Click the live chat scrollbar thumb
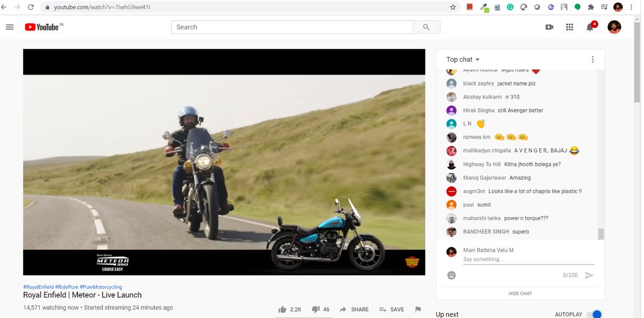Viewport: 644px width, 318px height. tap(601, 234)
